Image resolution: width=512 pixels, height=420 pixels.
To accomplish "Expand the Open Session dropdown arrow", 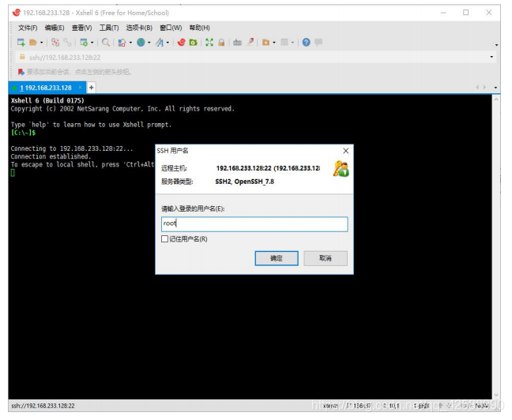I will click(41, 43).
